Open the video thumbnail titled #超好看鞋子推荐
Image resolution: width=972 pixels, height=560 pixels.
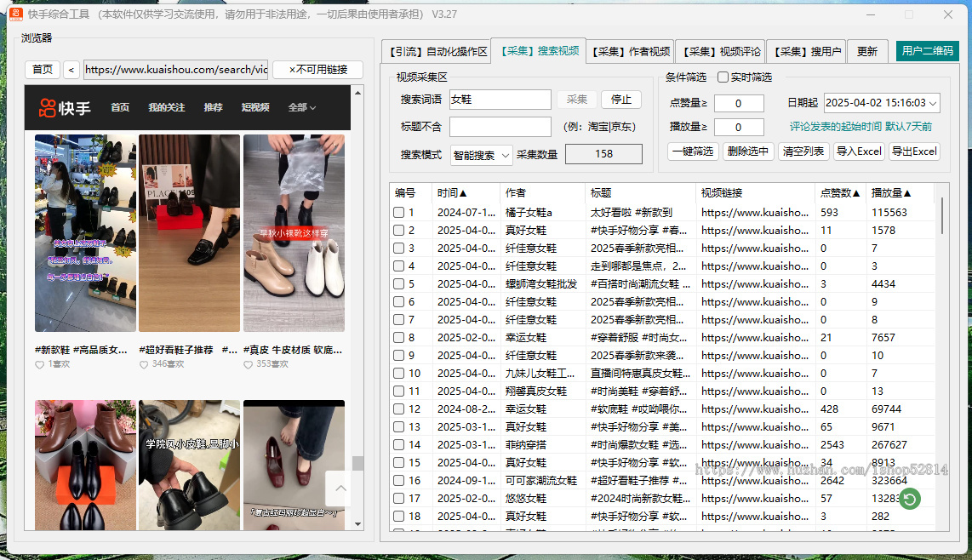[189, 233]
